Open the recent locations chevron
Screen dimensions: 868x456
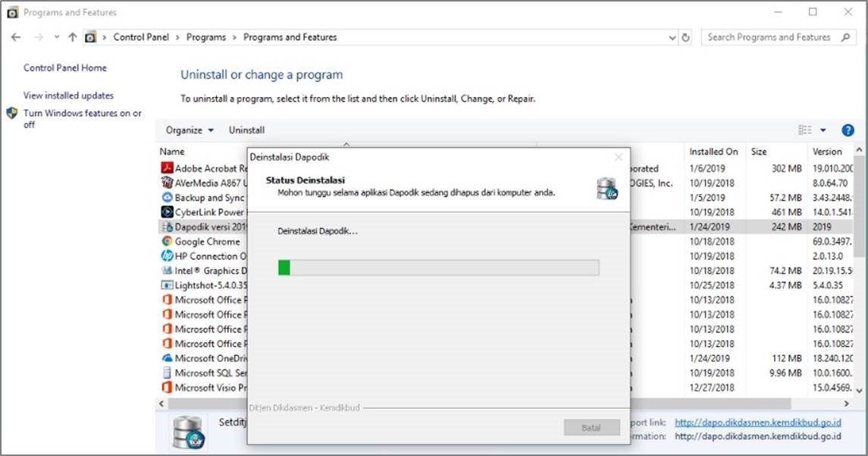56,37
